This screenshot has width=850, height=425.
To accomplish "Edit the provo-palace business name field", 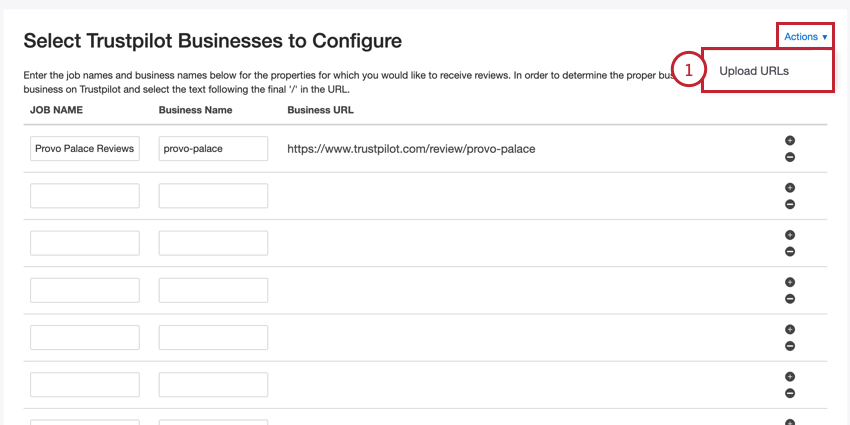I will (213, 149).
